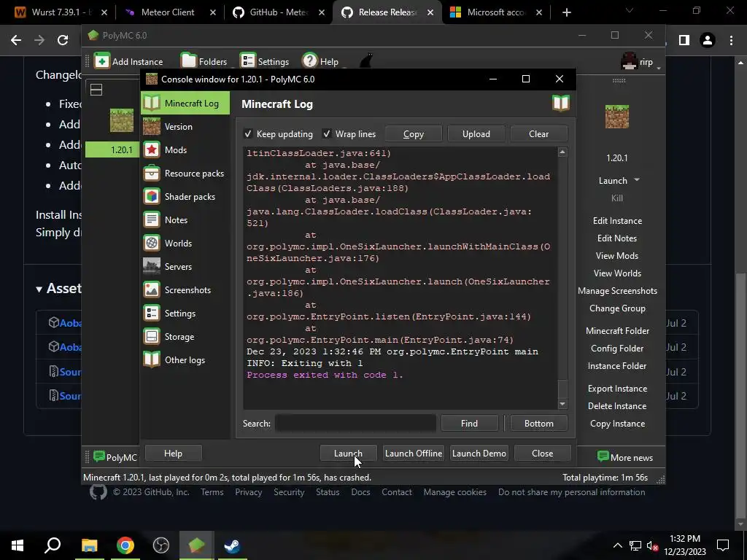Image resolution: width=747 pixels, height=560 pixels.
Task: Click the Worlds icon in console sidebar
Action: (x=152, y=243)
